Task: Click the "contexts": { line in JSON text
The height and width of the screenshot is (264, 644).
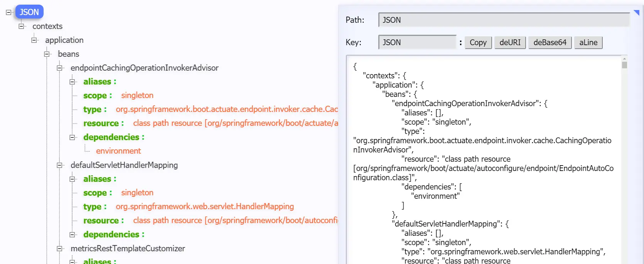Action: [x=384, y=76]
